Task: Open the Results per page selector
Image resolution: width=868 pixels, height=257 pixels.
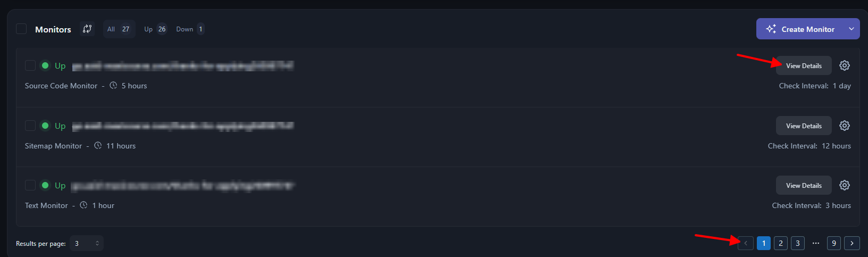Action: click(87, 243)
